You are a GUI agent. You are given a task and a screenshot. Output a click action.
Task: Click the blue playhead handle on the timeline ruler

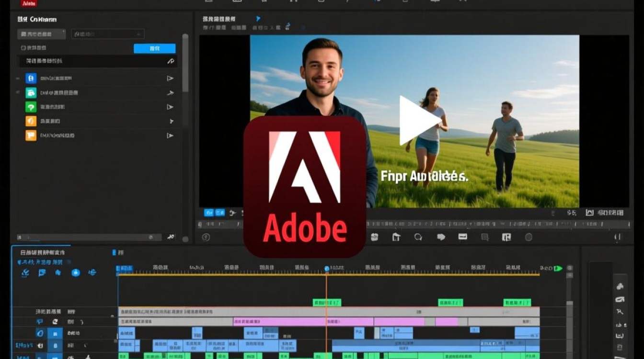[x=327, y=269]
